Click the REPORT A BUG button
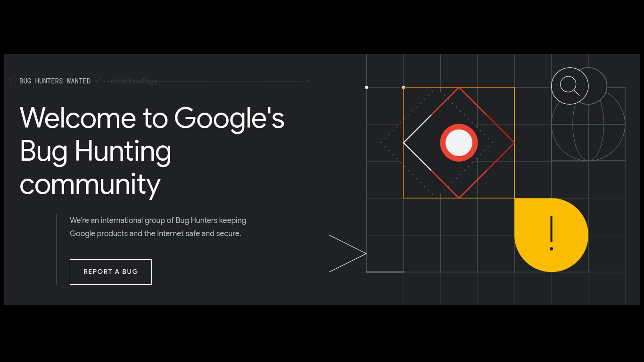644x362 pixels. (111, 272)
